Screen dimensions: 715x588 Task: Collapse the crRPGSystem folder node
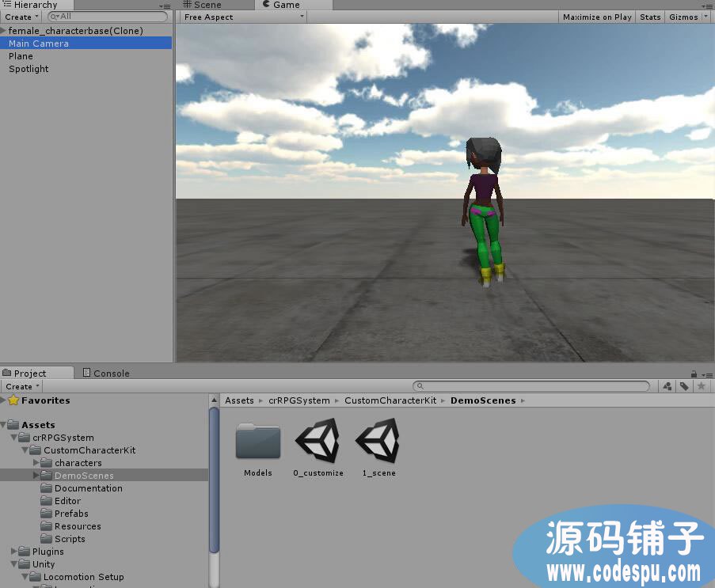point(14,438)
